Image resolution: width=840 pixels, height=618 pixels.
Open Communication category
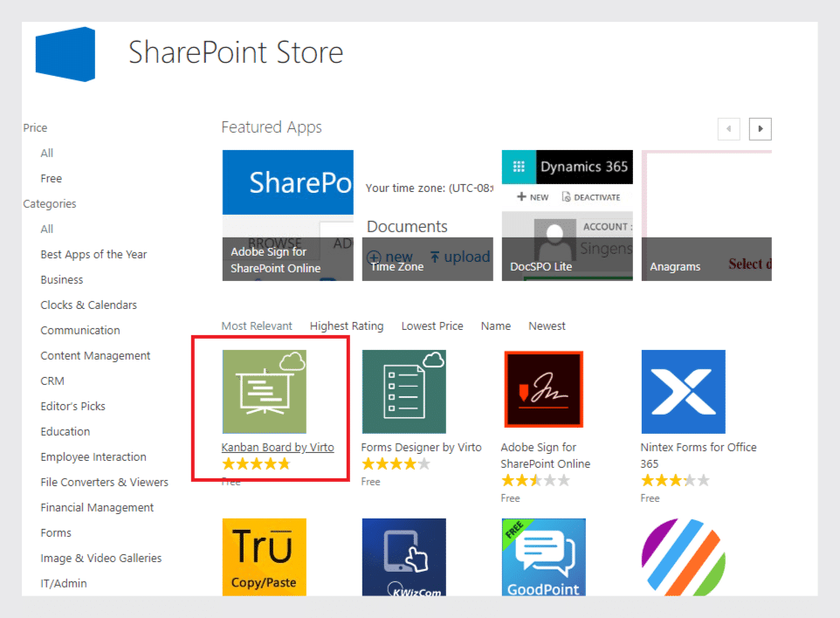point(79,331)
